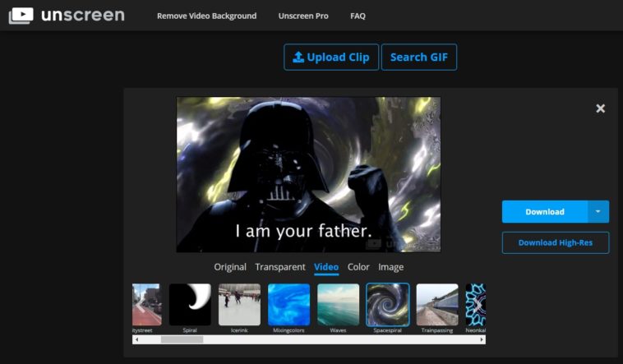This screenshot has height=364, width=623.
Task: Close the result panel with X
Action: pyautogui.click(x=600, y=108)
